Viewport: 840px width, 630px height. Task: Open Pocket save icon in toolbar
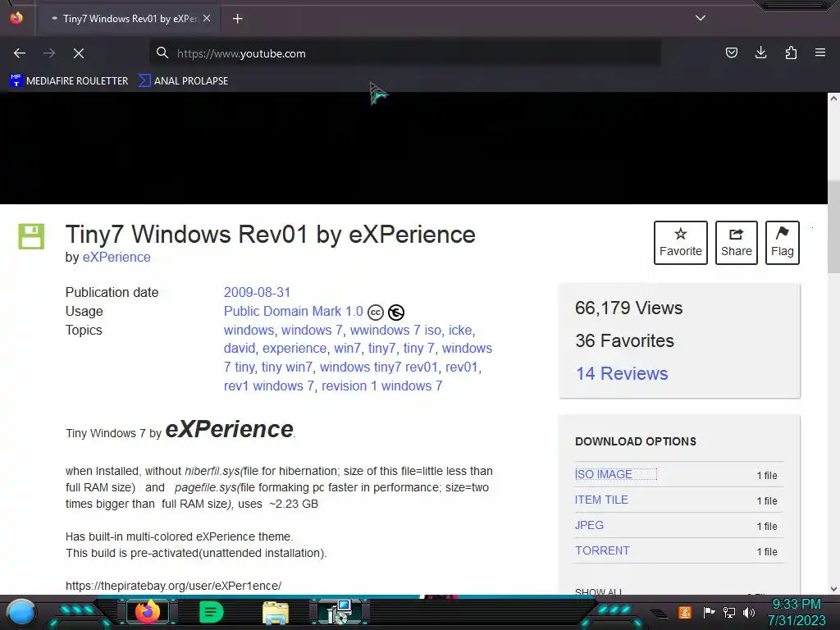pyautogui.click(x=731, y=52)
